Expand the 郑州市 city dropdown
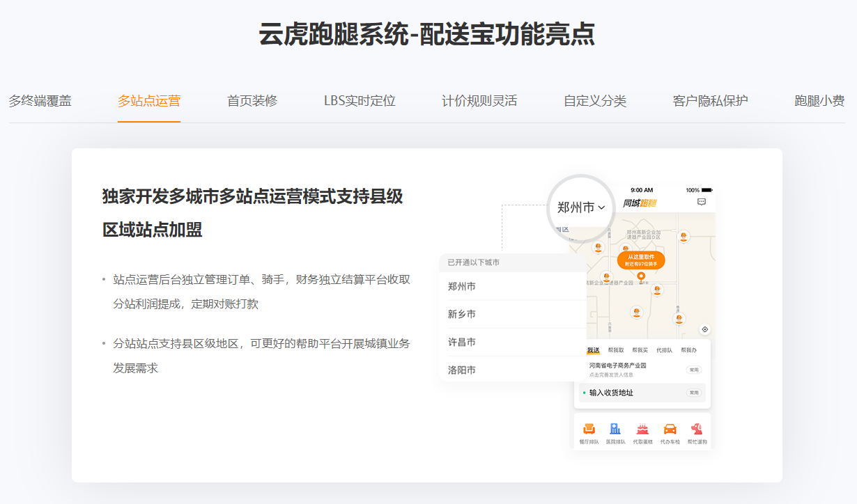 pos(581,207)
